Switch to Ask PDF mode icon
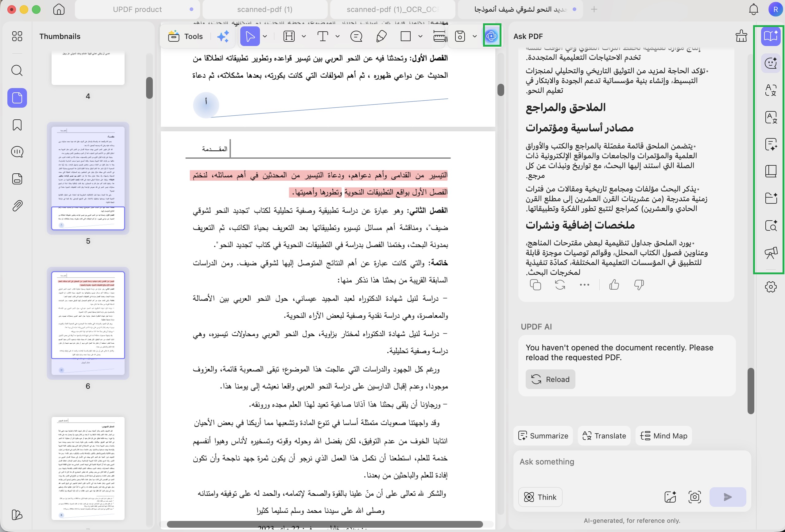The width and height of the screenshot is (785, 532). click(771, 36)
